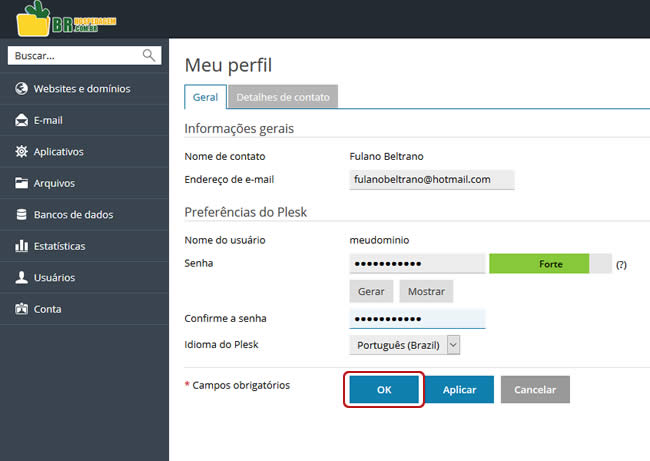Click the gear icon for Aplicativos
Image resolution: width=650 pixels, height=461 pixels.
click(22, 152)
